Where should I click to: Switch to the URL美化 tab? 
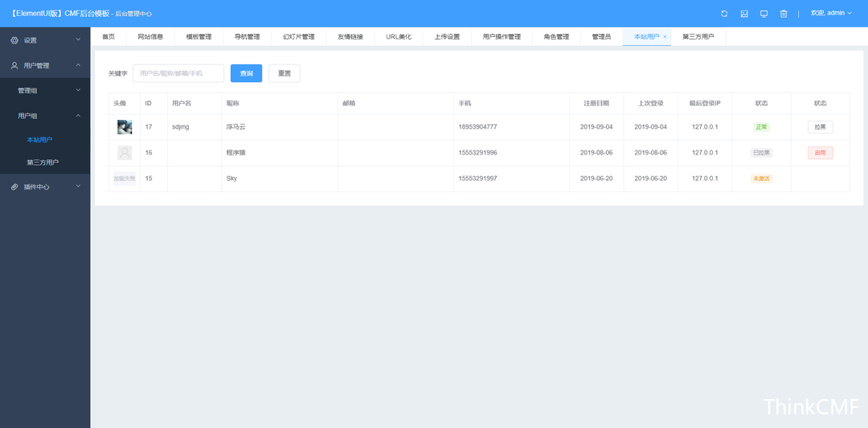pos(399,36)
